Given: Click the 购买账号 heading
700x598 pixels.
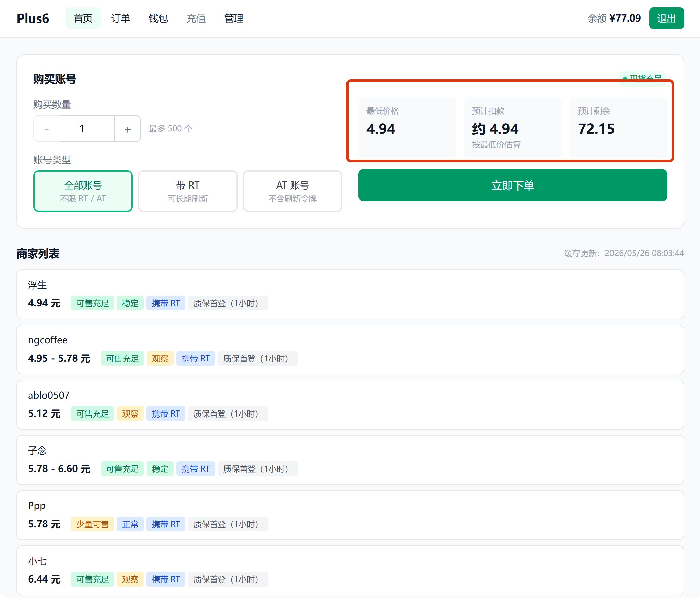Looking at the screenshot, I should click(55, 79).
